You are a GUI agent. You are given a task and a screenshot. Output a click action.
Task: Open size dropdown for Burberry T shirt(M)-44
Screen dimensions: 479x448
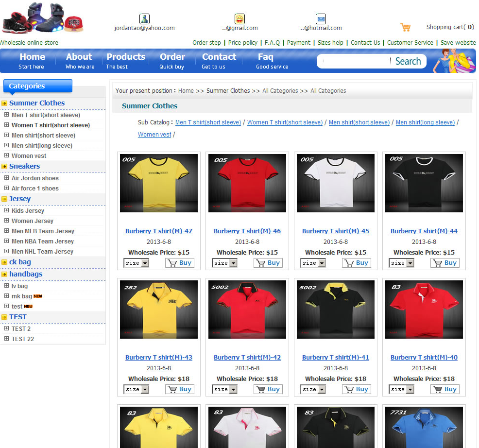[x=401, y=263]
